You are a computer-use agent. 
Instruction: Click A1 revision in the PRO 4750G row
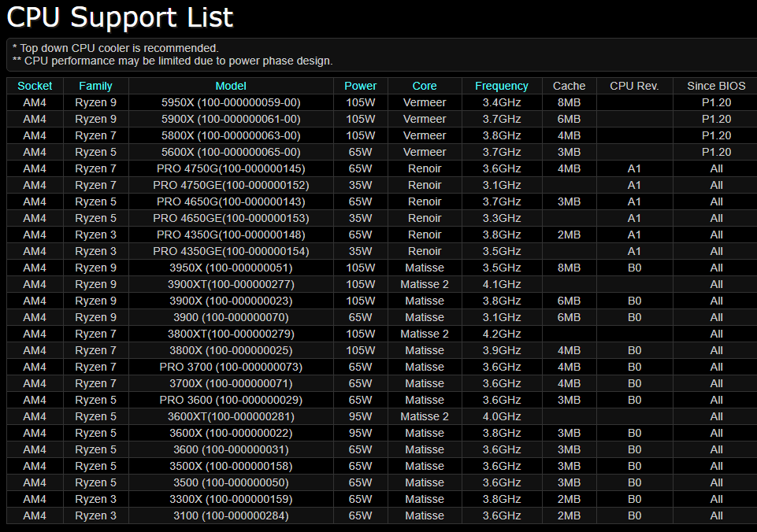(634, 168)
